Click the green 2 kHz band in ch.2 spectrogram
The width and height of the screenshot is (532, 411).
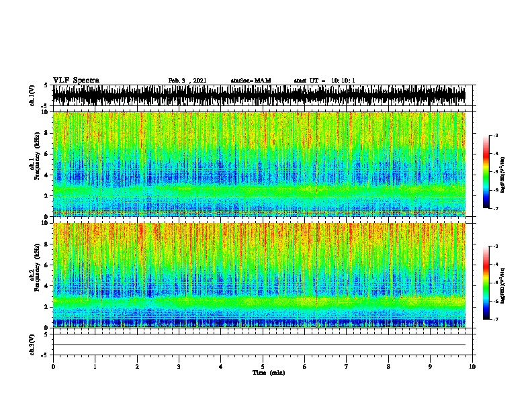click(x=259, y=302)
